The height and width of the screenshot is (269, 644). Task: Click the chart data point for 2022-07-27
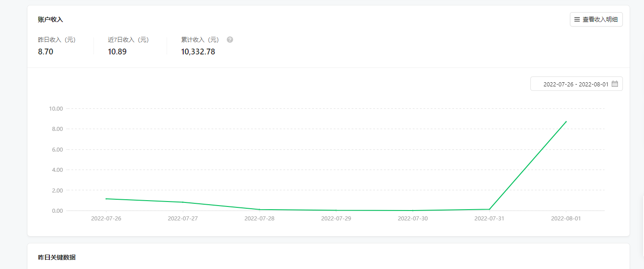click(183, 202)
